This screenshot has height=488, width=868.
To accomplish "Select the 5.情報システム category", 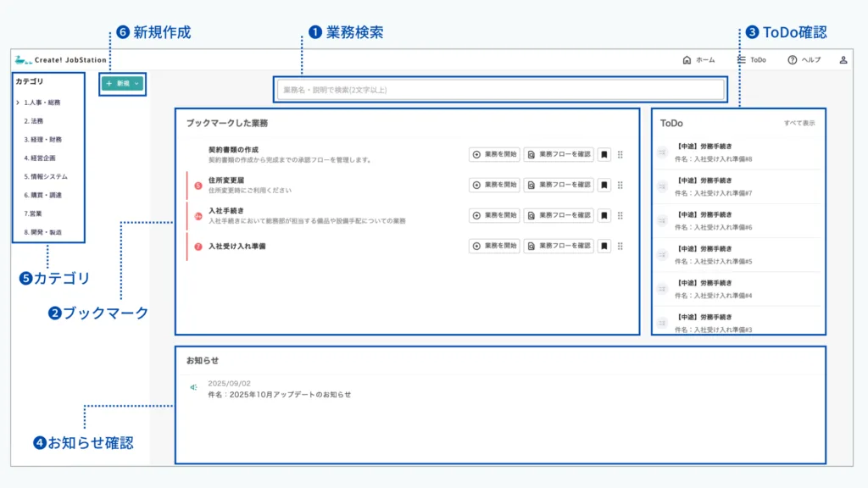I will (x=46, y=176).
